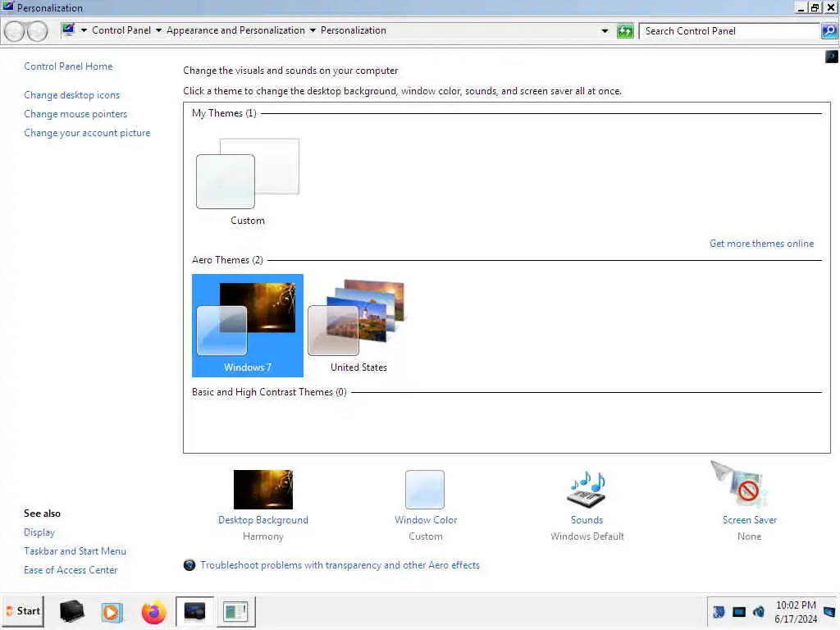Click Get more themes online

[761, 243]
